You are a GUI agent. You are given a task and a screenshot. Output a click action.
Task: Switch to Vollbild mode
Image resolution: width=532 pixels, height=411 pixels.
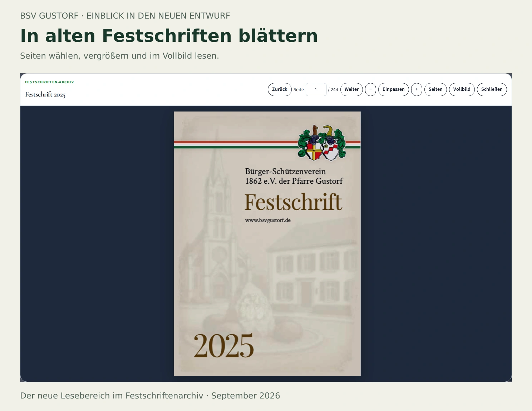(462, 89)
